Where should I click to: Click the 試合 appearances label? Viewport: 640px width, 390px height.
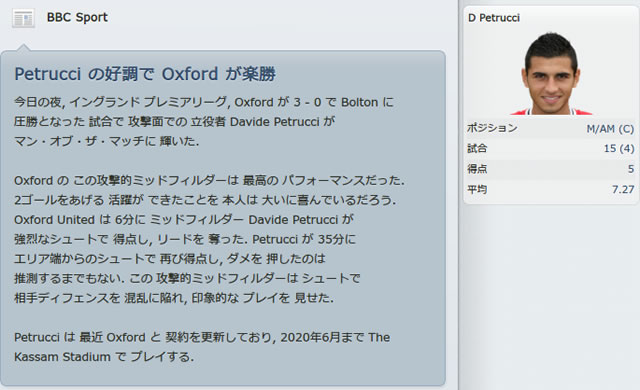tap(477, 148)
